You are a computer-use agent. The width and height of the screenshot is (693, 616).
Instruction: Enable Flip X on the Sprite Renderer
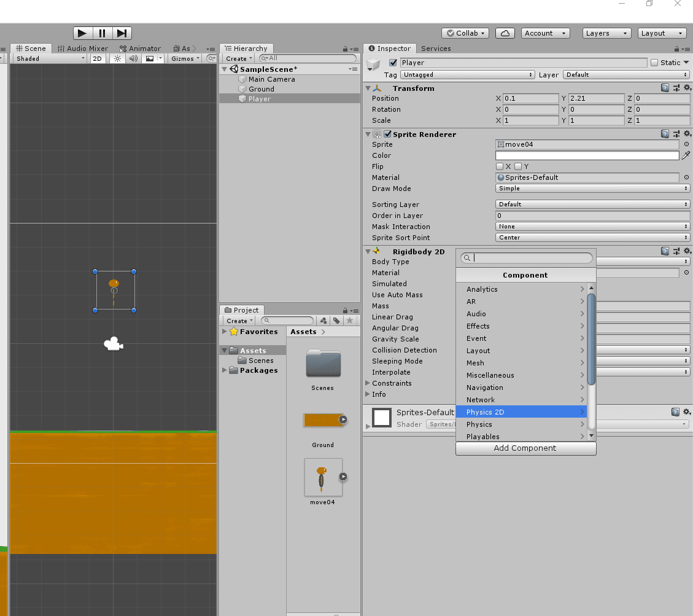tap(500, 166)
